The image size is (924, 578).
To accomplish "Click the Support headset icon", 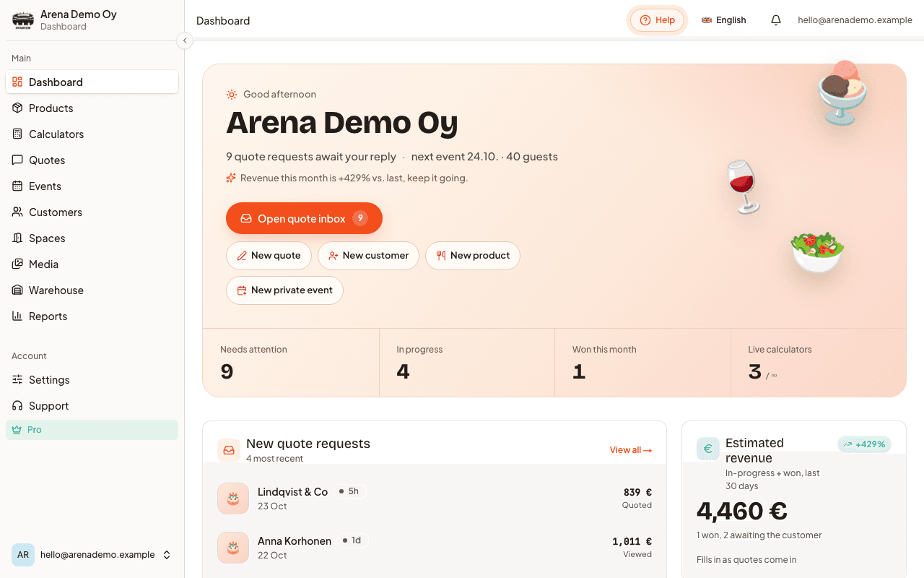I will click(x=17, y=405).
